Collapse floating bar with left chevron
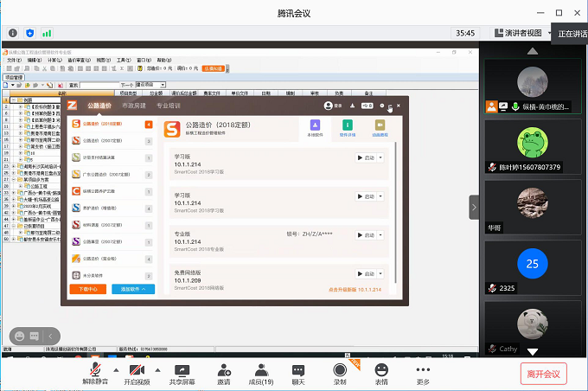Image resolution: width=588 pixels, height=391 pixels. click(x=51, y=337)
